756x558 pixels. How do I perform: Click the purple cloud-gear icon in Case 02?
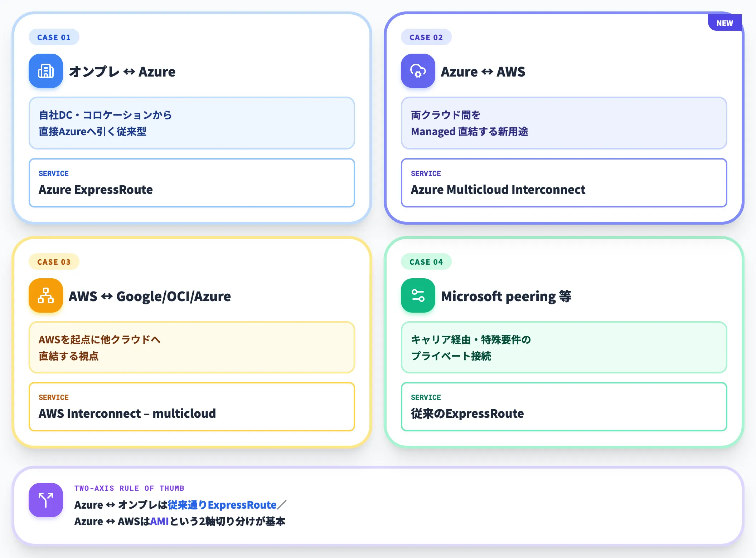point(418,71)
